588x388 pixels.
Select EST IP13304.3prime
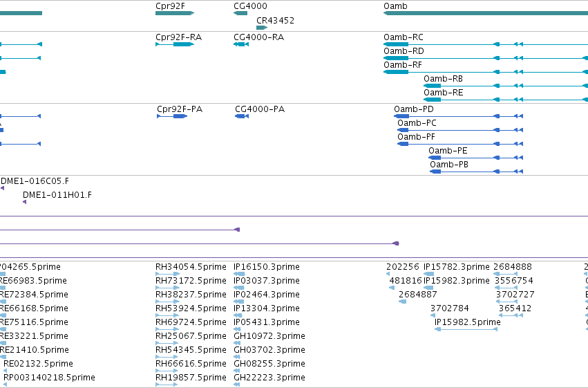[x=267, y=308]
